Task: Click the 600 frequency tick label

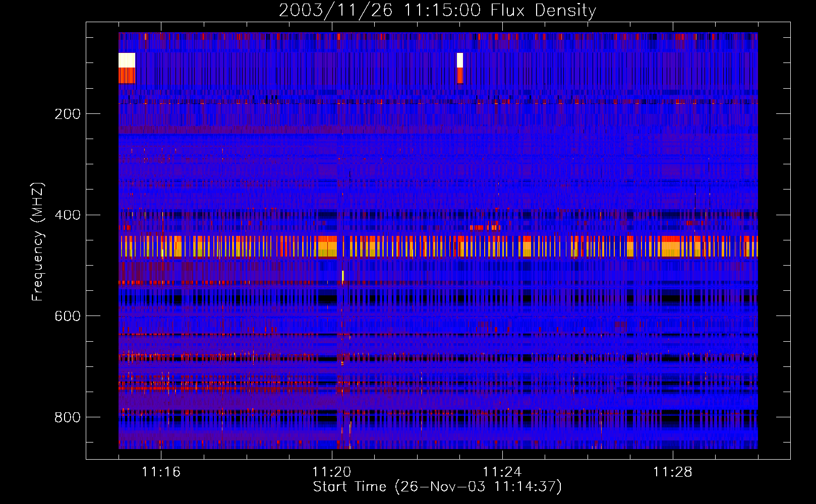Action: (68, 316)
